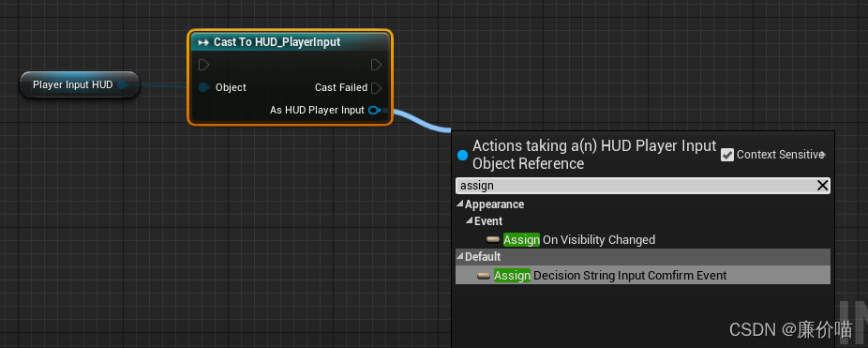Collapse the Event subcategory
This screenshot has width=868, height=348.
[x=469, y=221]
